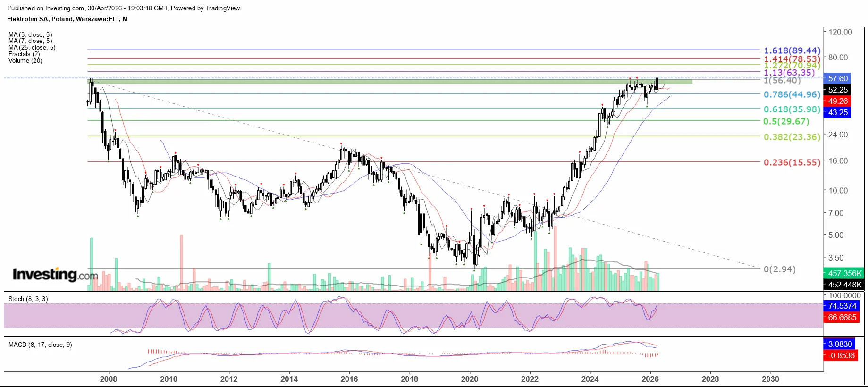This screenshot has height=387, width=868.
Task: Click the red -0.8536 MACD histogram tag
Action: click(842, 355)
